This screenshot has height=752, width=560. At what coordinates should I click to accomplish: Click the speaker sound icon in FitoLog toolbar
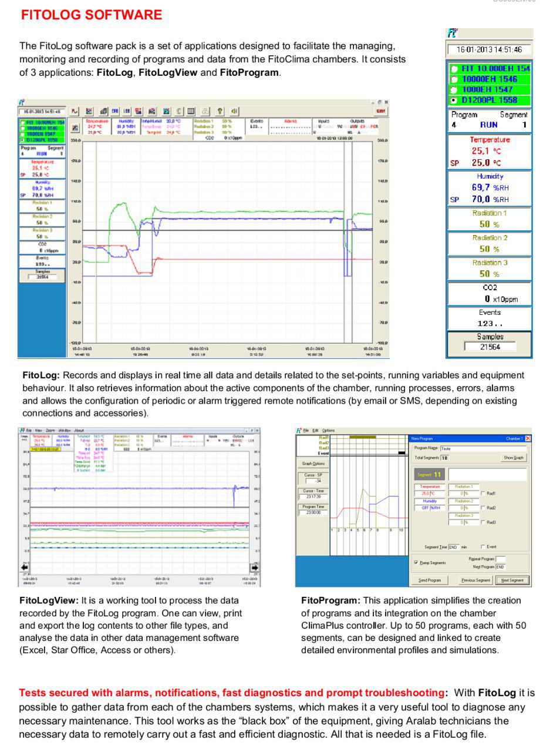point(234,110)
